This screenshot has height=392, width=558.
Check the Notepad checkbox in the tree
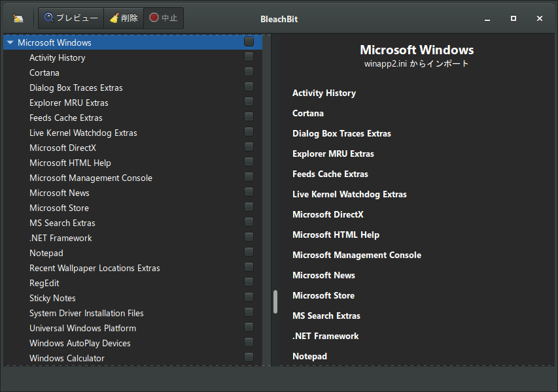click(x=249, y=252)
